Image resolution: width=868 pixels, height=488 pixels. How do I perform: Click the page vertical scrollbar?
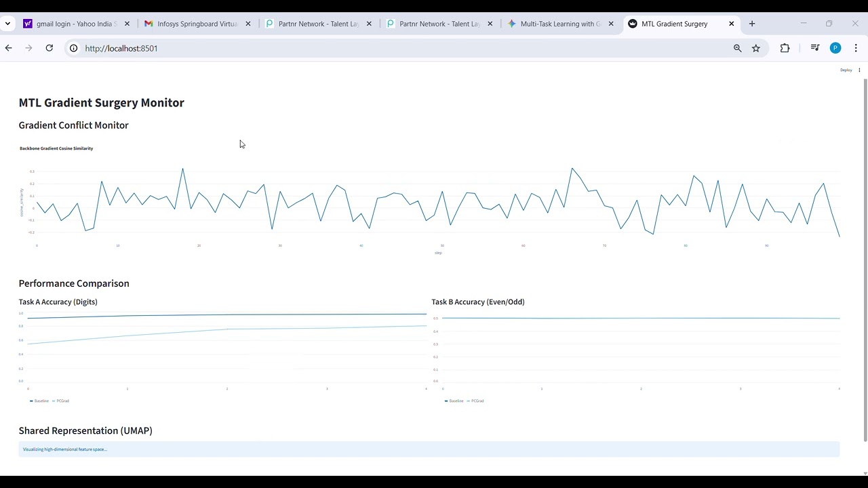865,260
